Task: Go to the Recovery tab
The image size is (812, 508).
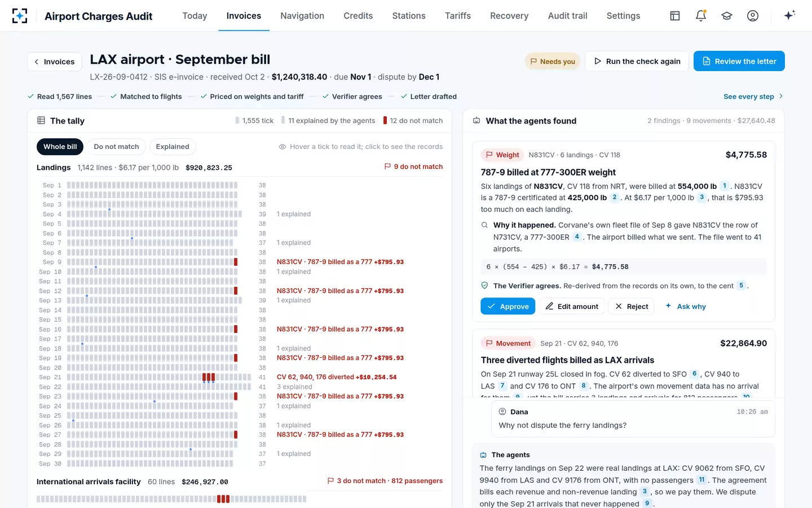Action: tap(509, 16)
